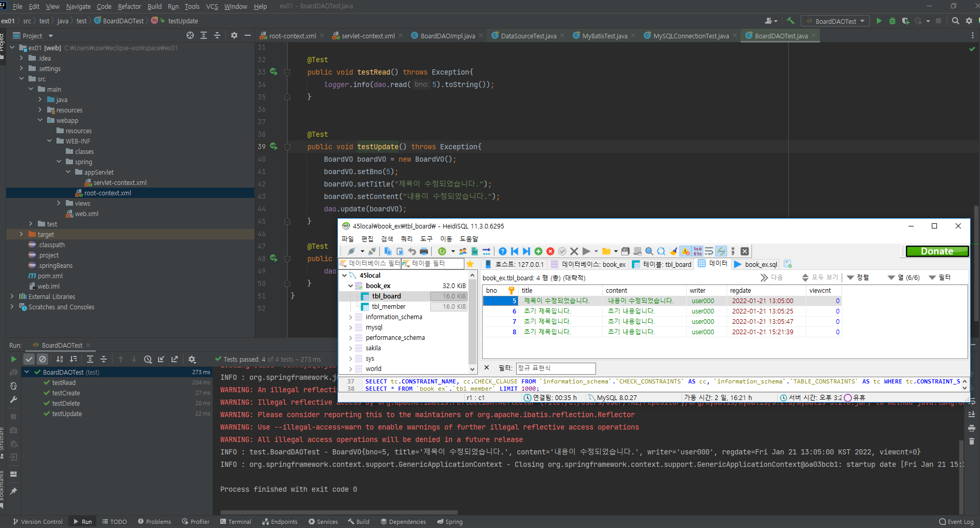Click the regdate column header in HeidiSQL grid
Screen dimensions: 980x528
tap(766, 290)
